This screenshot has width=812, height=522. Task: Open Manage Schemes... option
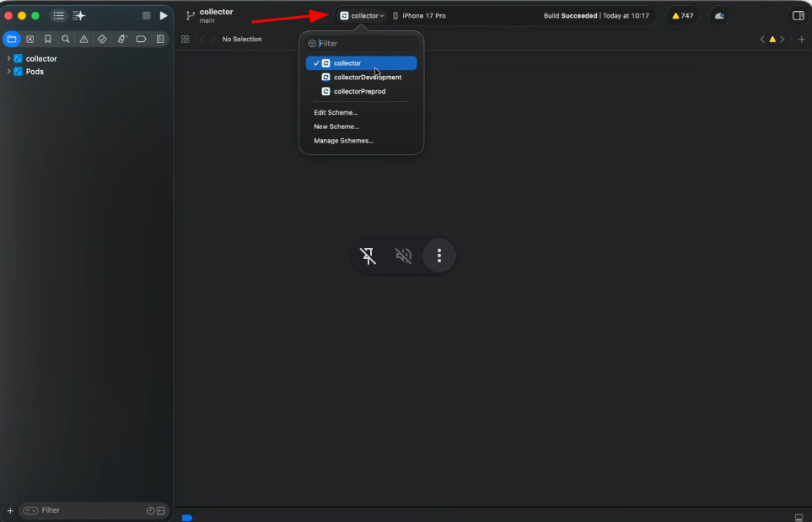click(x=343, y=141)
